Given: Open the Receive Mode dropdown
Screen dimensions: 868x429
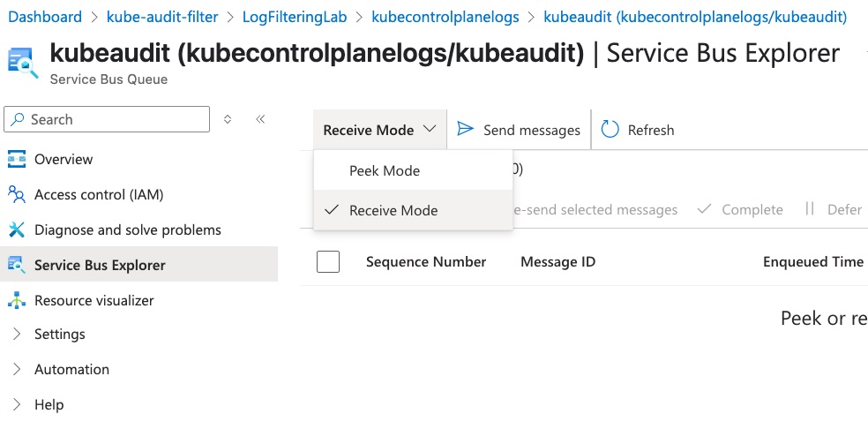Looking at the screenshot, I should point(379,130).
